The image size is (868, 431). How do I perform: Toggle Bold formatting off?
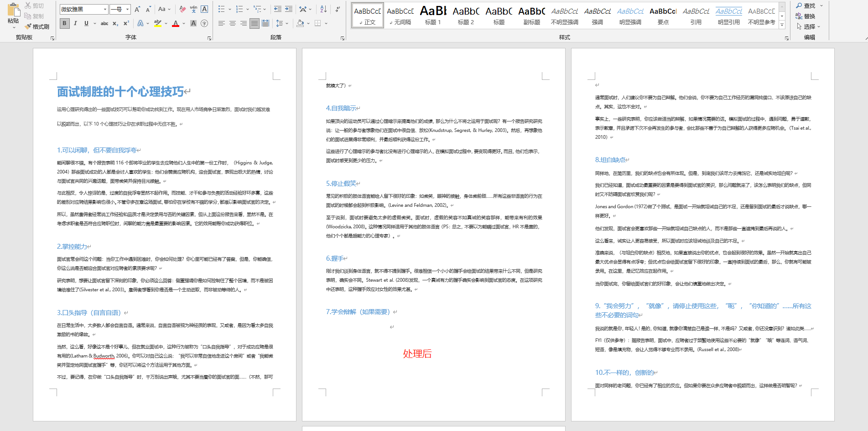(64, 23)
